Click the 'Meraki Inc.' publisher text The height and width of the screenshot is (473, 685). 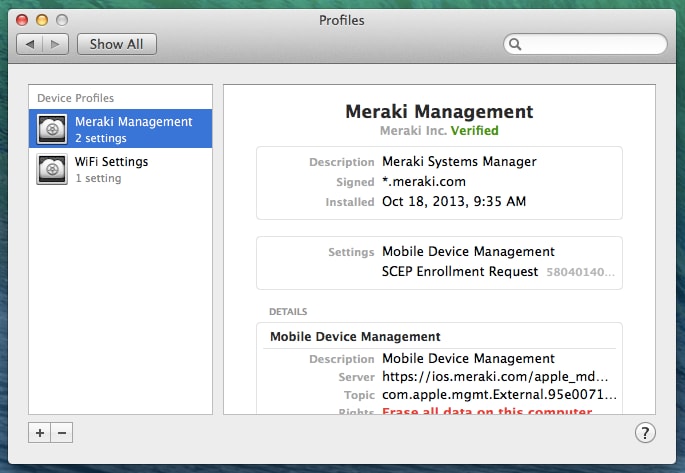[x=413, y=131]
